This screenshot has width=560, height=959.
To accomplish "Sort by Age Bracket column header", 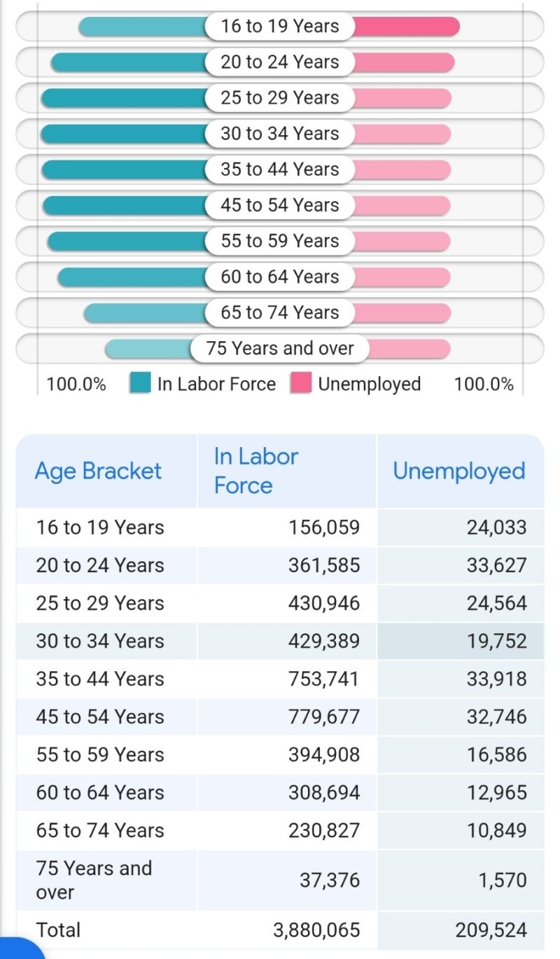I will point(98,471).
